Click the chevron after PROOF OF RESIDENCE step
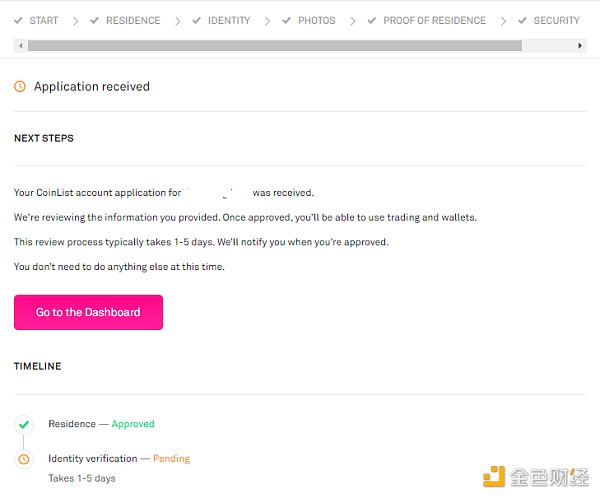Viewport: 600px width, 498px height. [502, 20]
